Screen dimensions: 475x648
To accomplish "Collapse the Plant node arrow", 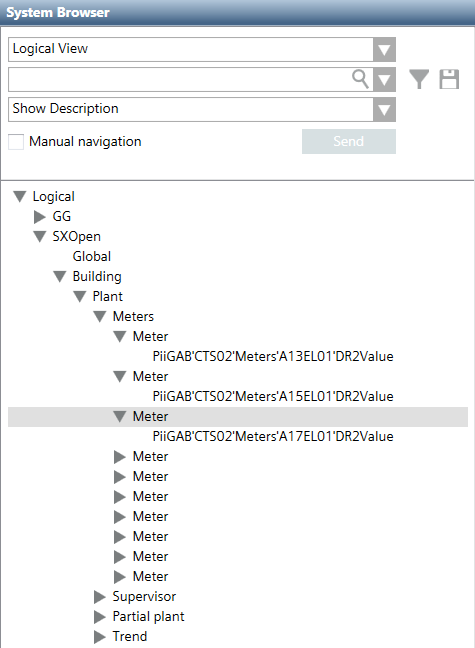I will [79, 296].
